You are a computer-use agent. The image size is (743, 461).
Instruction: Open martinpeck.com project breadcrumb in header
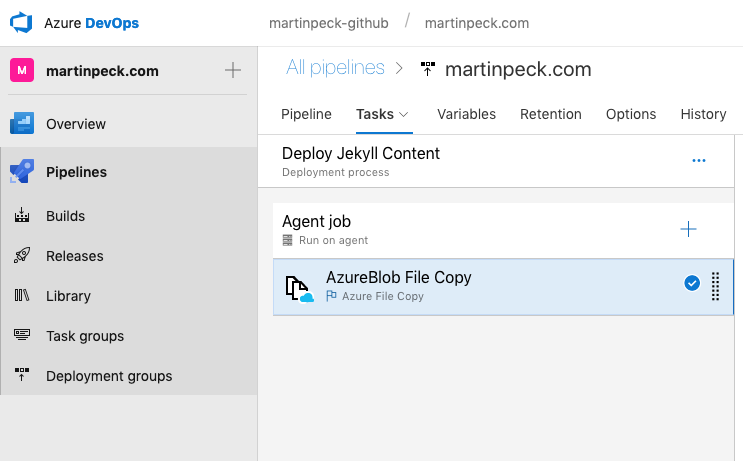(x=477, y=23)
